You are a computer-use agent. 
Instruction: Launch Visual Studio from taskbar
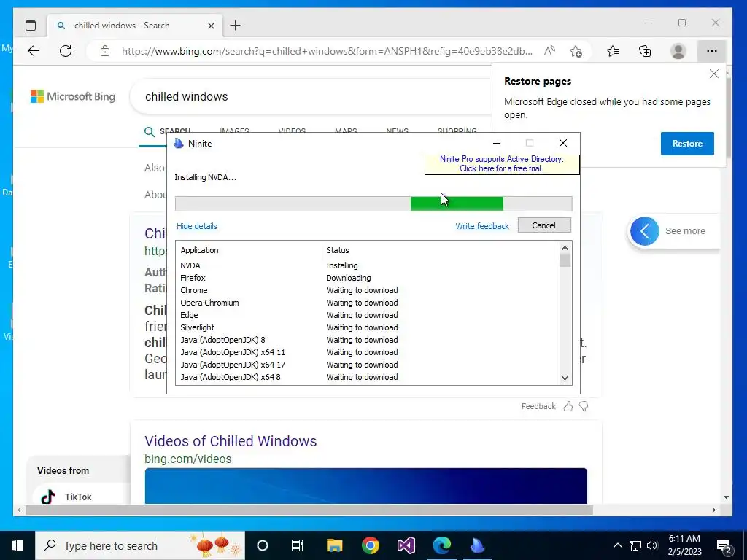406,545
